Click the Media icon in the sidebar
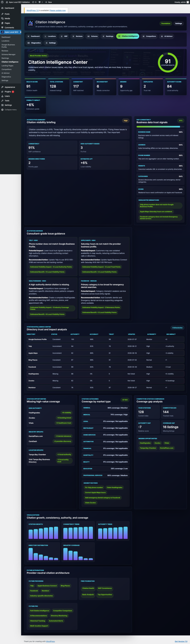The width and height of the screenshot is (190, 644). coord(2,19)
